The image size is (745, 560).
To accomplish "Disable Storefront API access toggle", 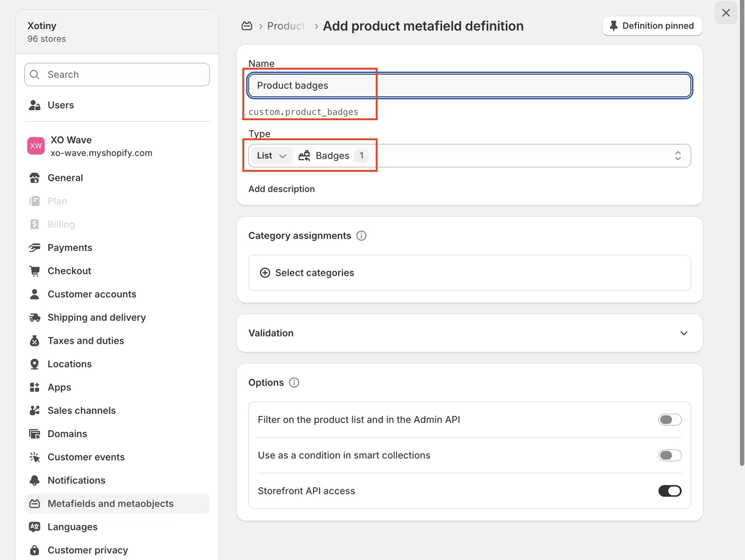I will (x=670, y=491).
